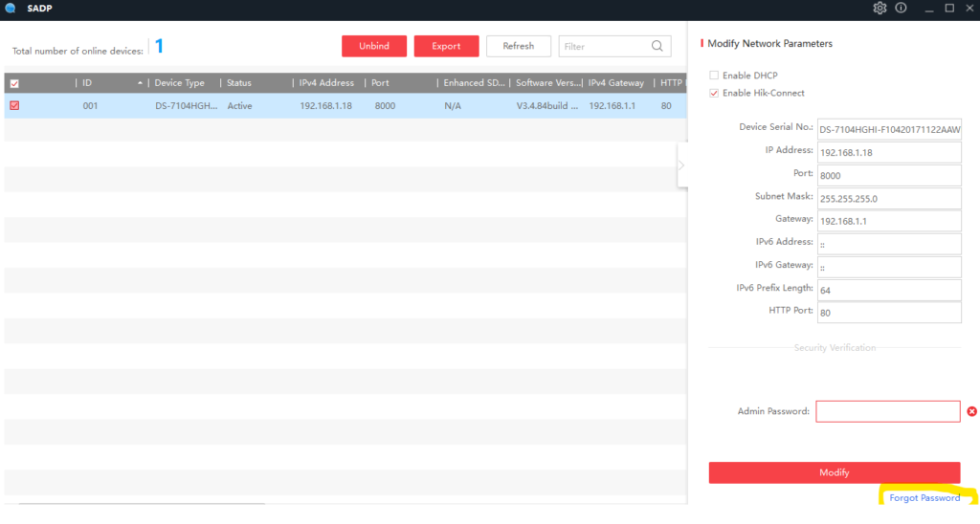Uncheck the checkbox for device 001
The height and width of the screenshot is (524, 980).
point(14,105)
